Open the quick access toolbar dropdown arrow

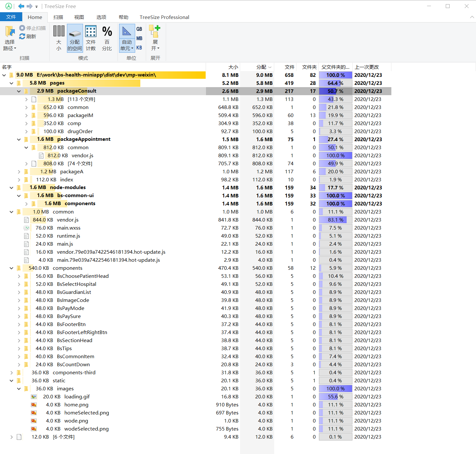[36, 6]
